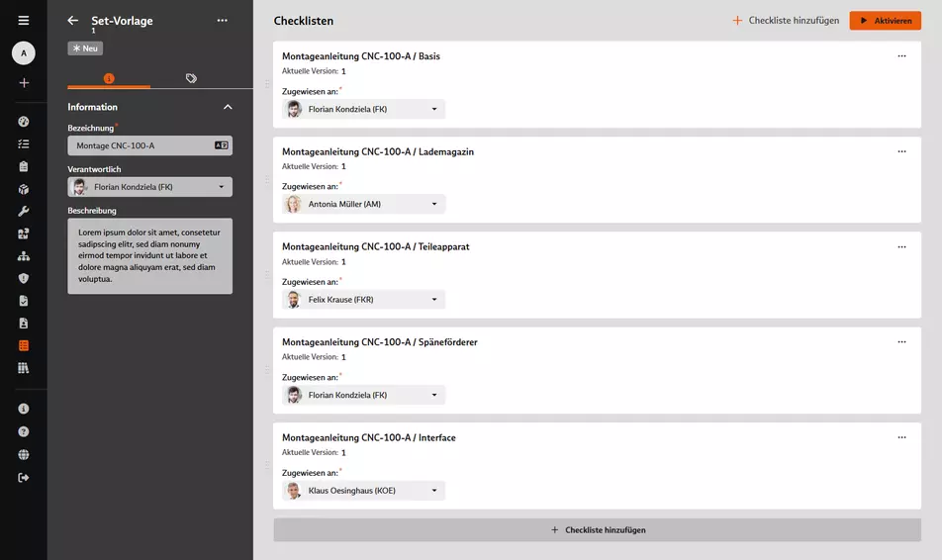The image size is (942, 560).
Task: Open the help question mark icon
Action: click(x=24, y=431)
